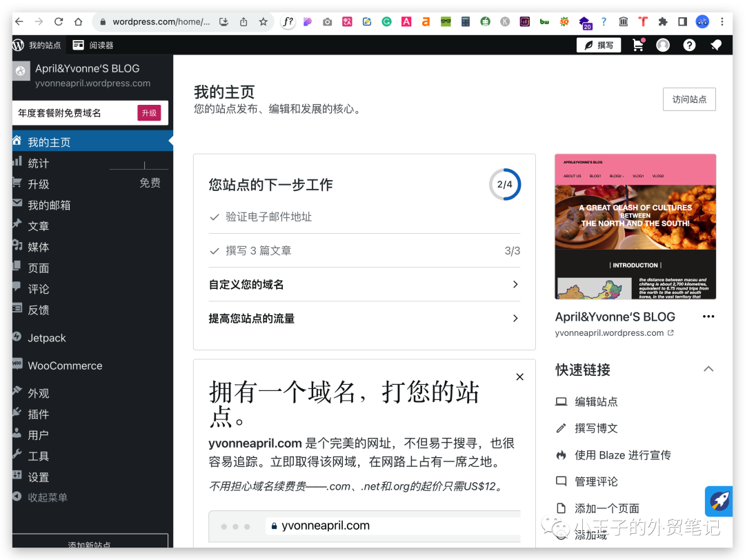
Task: Click the checkmark beside 验证电子邮件地址
Action: coord(215,217)
